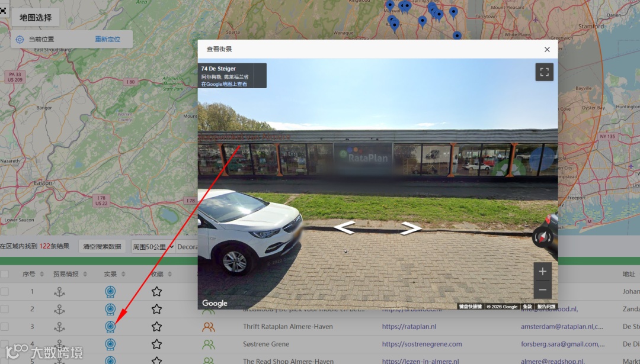Open the https://rataplan.nl website link
This screenshot has width=640, height=364.
point(409,327)
